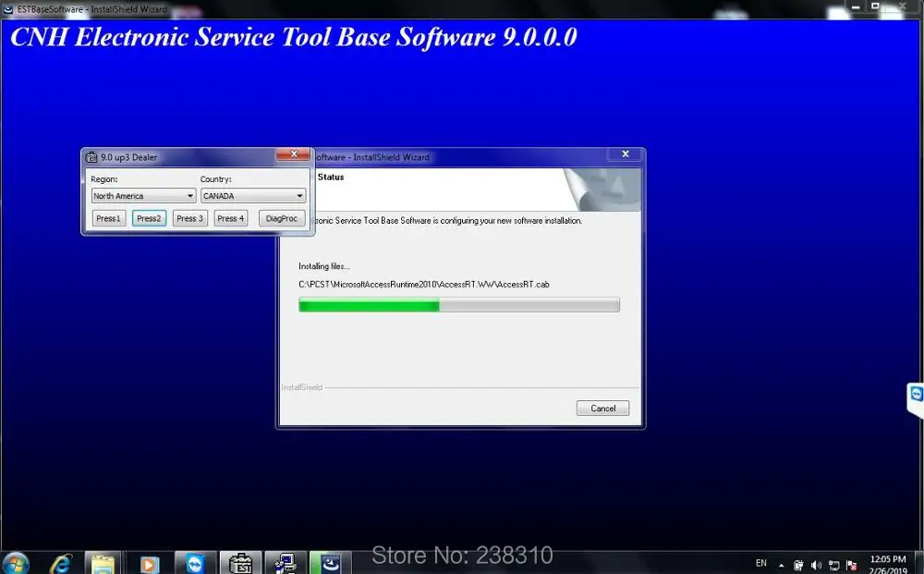Screen dimensions: 924x574
Task: Click the Country: label
Action: (215, 179)
